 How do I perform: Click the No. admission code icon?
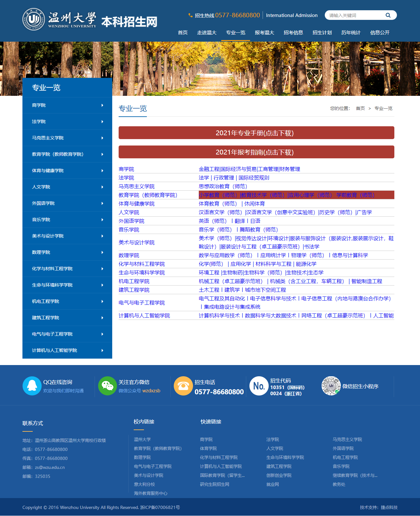click(259, 386)
